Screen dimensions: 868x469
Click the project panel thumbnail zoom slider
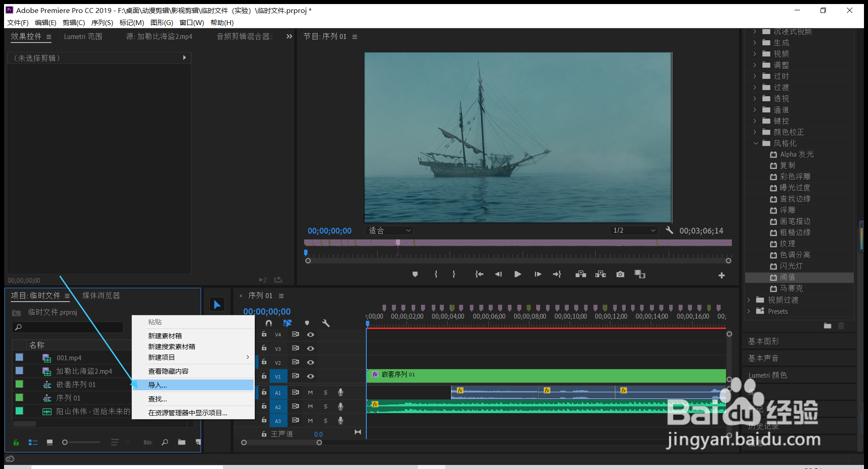click(81, 443)
